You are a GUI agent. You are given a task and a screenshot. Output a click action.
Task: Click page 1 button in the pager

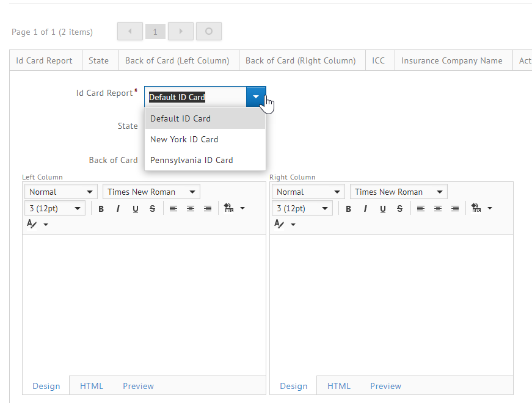click(x=155, y=31)
